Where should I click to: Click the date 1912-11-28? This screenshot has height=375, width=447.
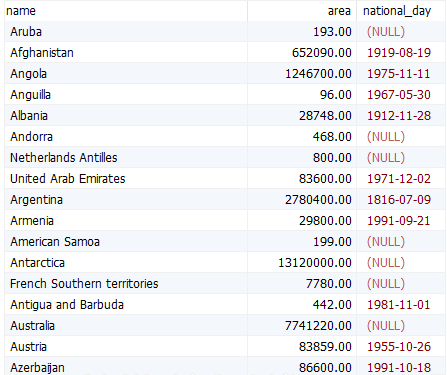point(399,116)
